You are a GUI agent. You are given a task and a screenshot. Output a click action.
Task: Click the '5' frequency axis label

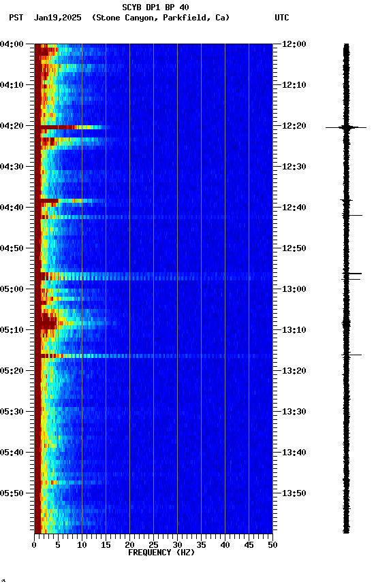[58, 545]
